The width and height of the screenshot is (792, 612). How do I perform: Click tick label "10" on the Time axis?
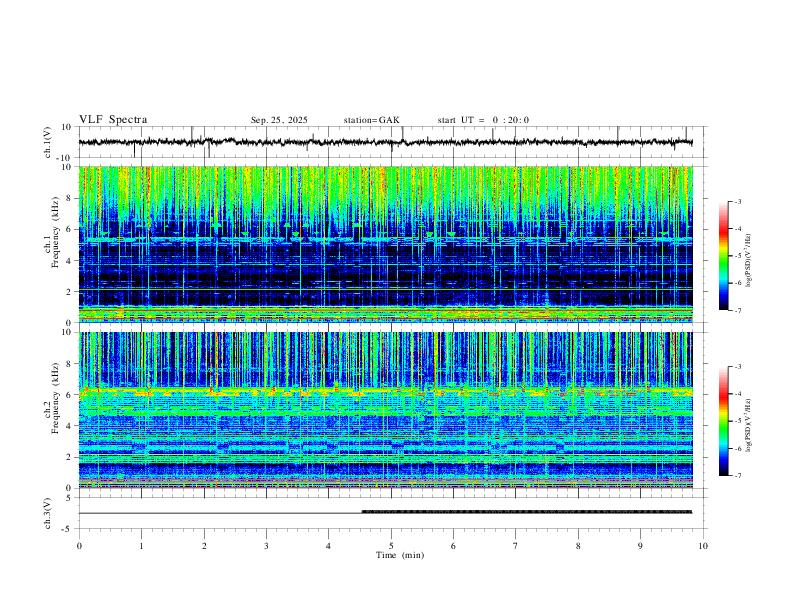(x=703, y=546)
